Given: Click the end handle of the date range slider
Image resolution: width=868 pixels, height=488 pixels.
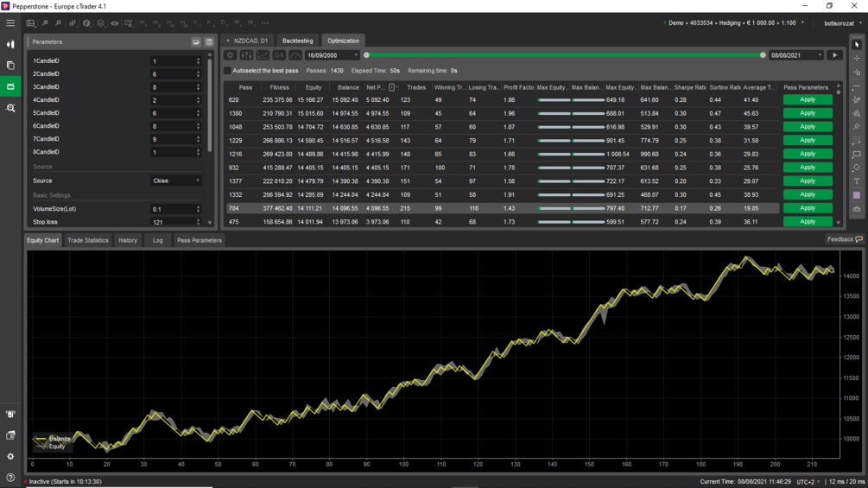Looking at the screenshot, I should tap(763, 55).
